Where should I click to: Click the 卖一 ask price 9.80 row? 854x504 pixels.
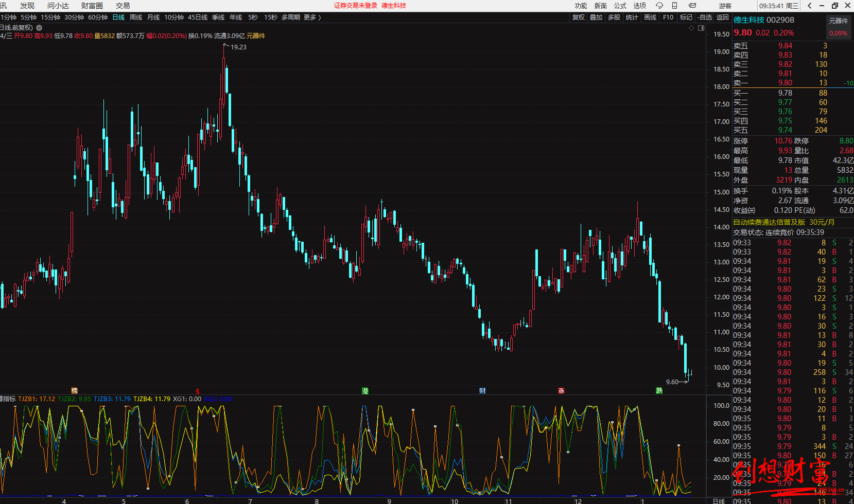point(793,83)
